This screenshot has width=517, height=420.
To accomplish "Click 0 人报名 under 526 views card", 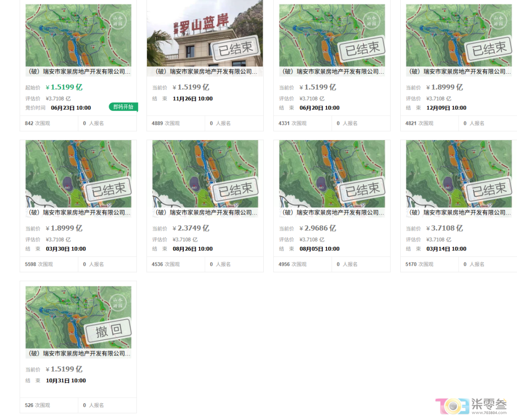I will tap(93, 405).
